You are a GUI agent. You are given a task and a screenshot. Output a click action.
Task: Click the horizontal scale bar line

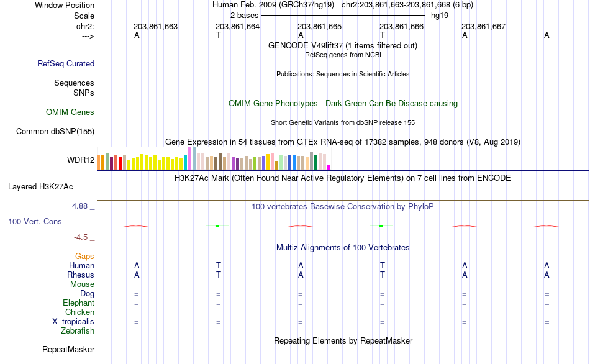point(343,16)
